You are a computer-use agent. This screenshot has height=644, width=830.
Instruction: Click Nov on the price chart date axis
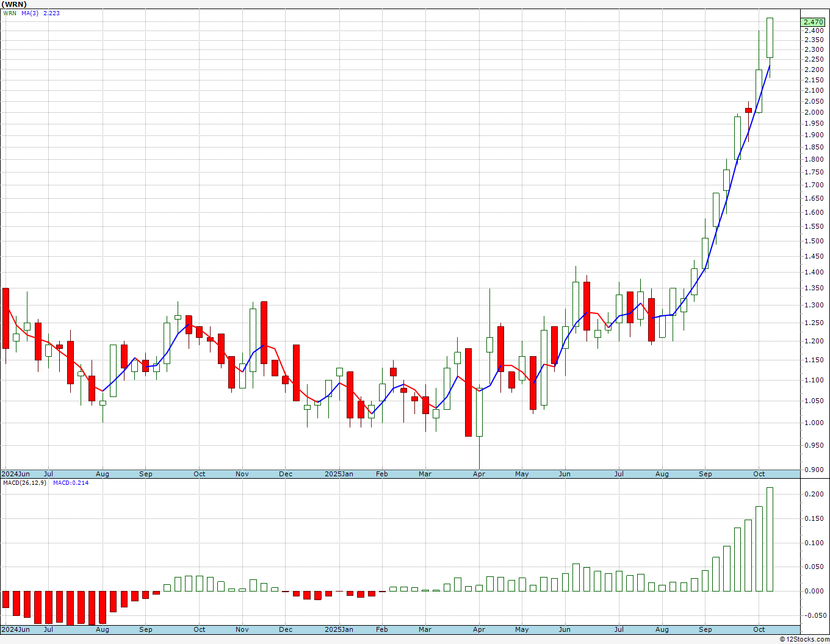[242, 474]
